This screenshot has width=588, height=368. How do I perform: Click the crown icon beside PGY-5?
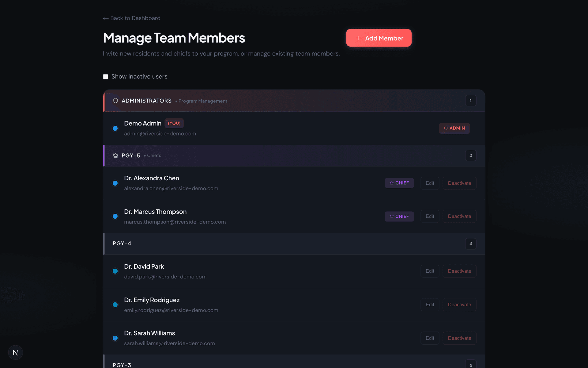point(115,155)
